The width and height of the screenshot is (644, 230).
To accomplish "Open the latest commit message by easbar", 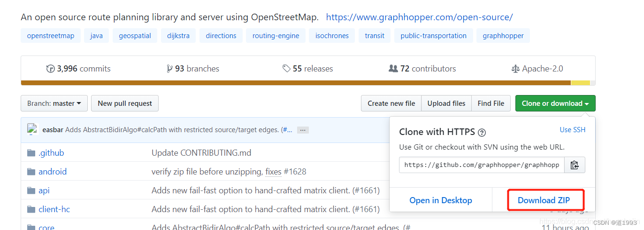I will coord(179,130).
